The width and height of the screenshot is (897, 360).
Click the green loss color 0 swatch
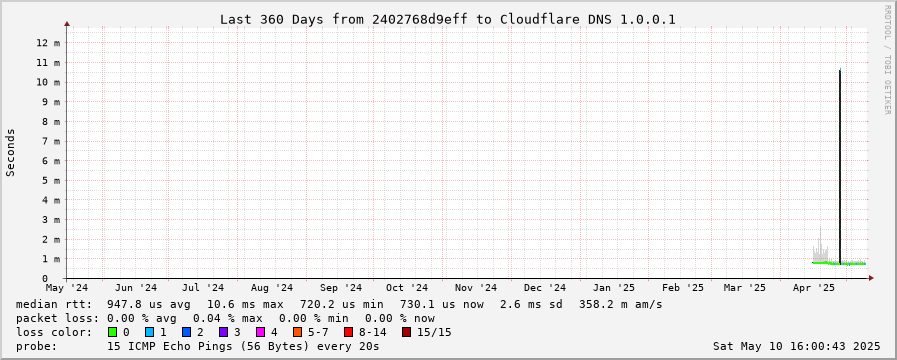(112, 332)
